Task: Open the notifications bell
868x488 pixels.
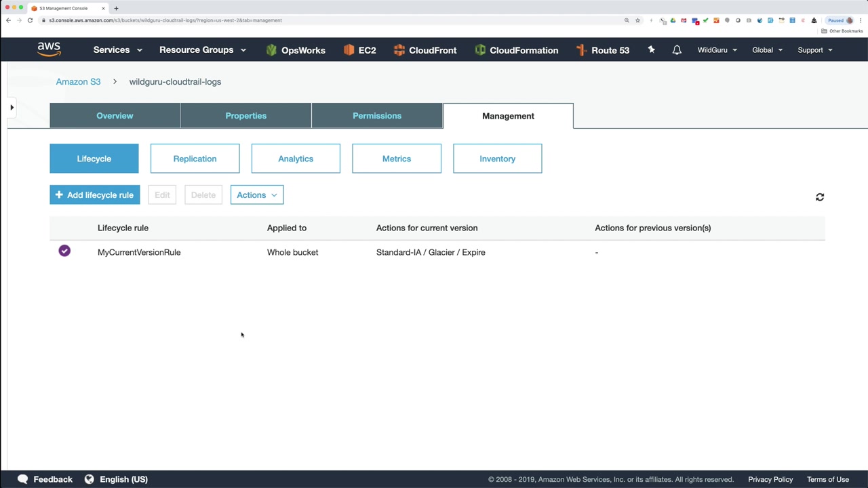Action: click(x=677, y=50)
